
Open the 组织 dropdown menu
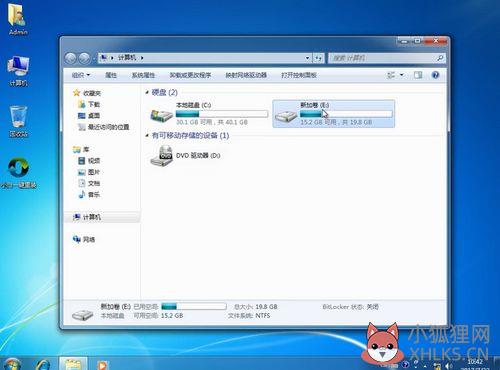(81, 75)
